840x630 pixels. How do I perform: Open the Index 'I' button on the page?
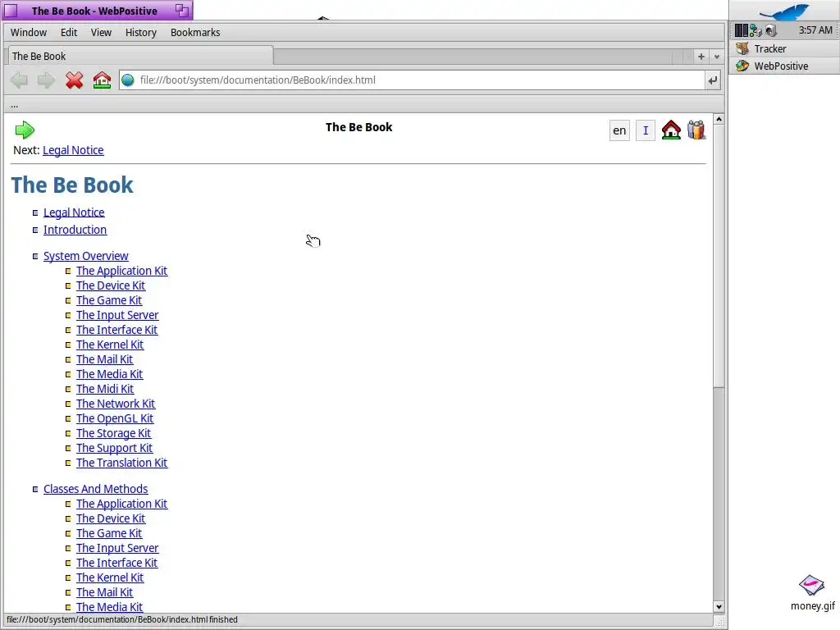[646, 130]
